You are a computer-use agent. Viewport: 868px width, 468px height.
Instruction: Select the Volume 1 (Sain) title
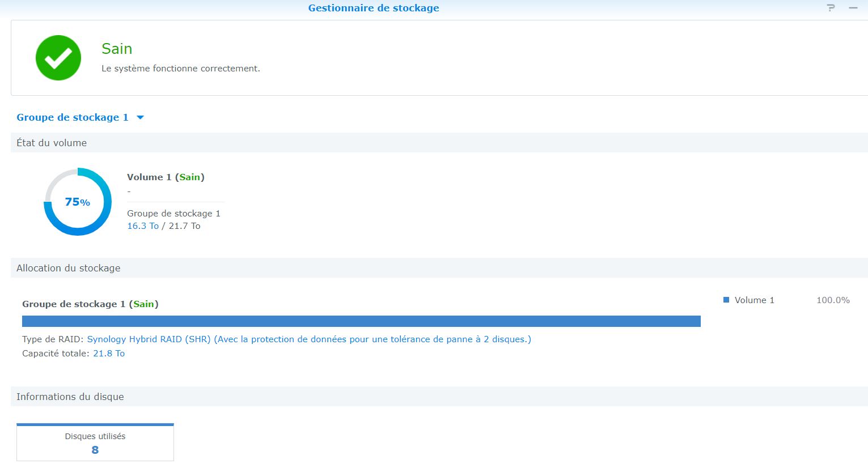[166, 177]
